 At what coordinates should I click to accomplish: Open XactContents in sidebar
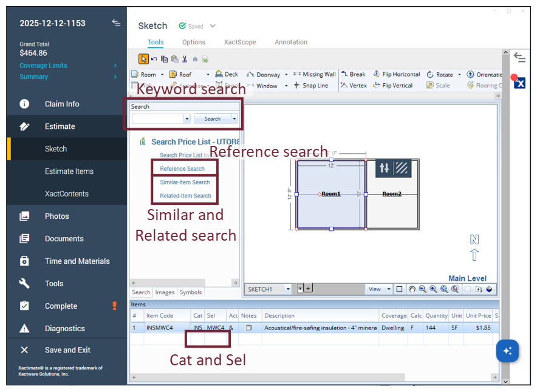point(67,194)
